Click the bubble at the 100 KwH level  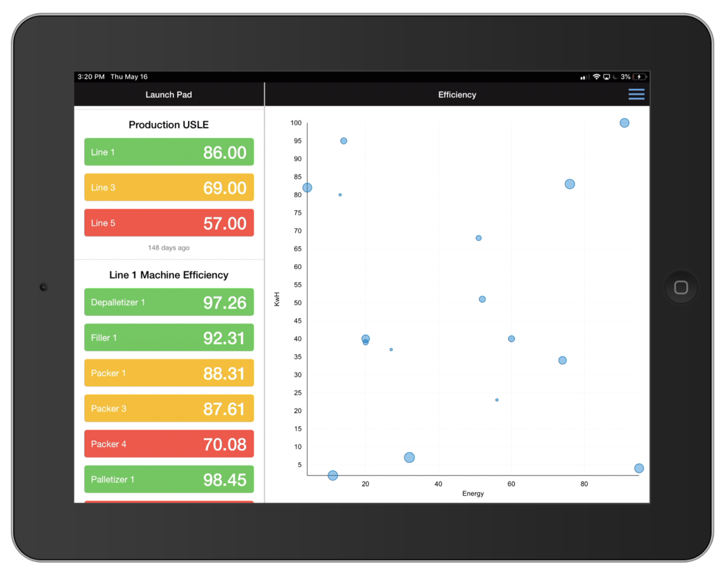(x=624, y=123)
